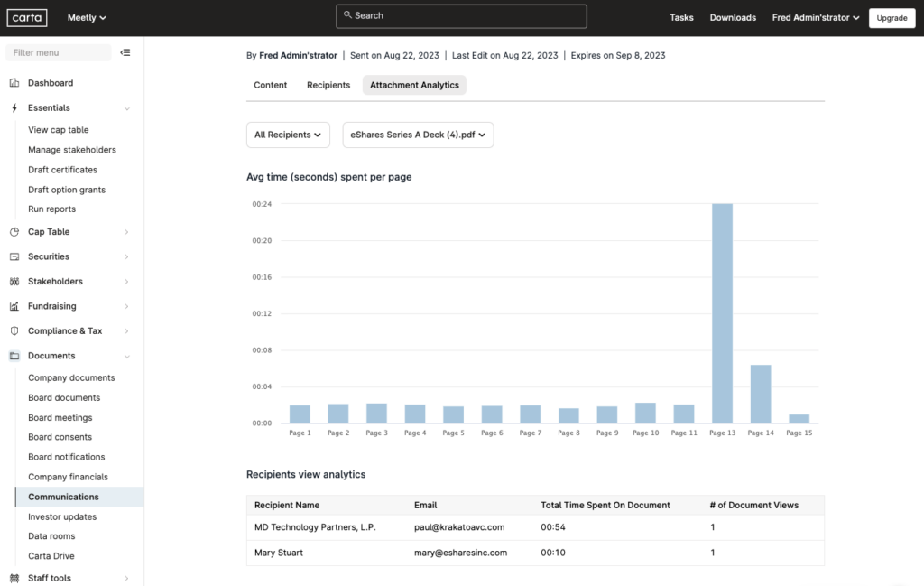The image size is (924, 586).
Task: Open the All Recipients filter dropdown
Action: coord(288,135)
